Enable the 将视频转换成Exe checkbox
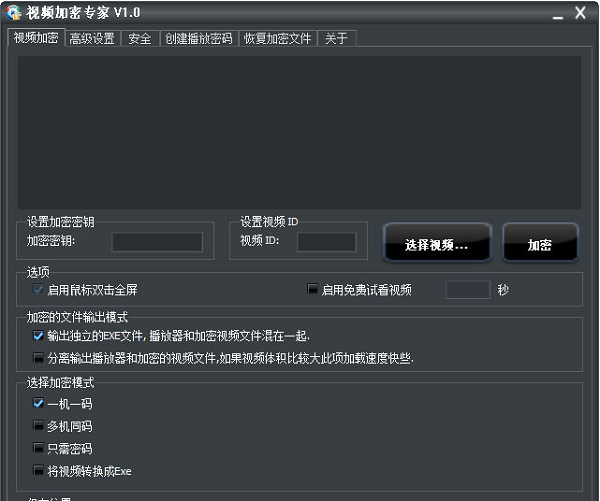The height and width of the screenshot is (501, 600). pyautogui.click(x=38, y=470)
